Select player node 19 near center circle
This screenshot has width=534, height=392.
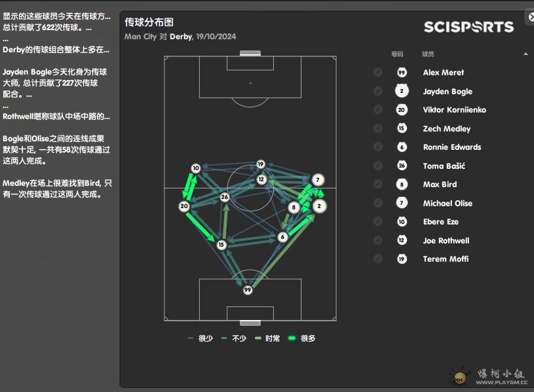(x=261, y=164)
